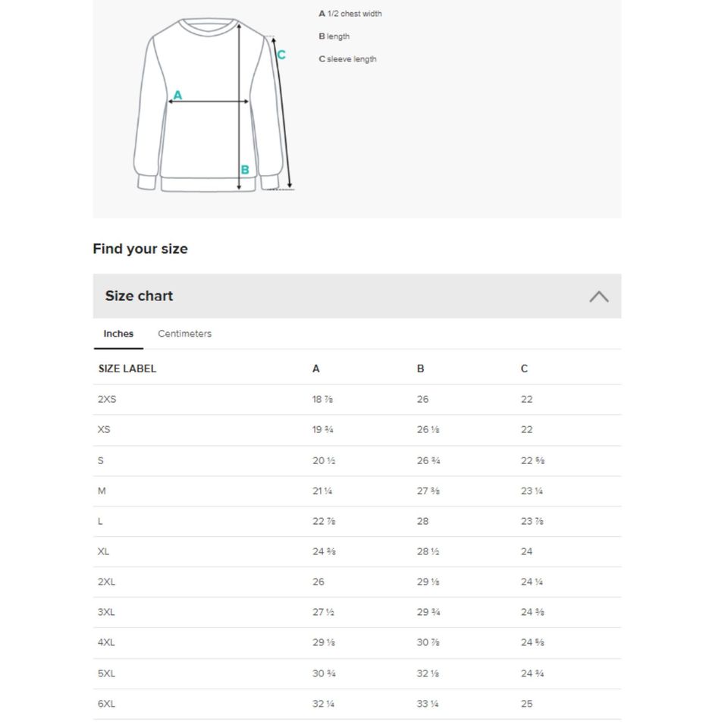Click the teal A marker on the diagram
This screenshot has height=728, width=728.
177,96
